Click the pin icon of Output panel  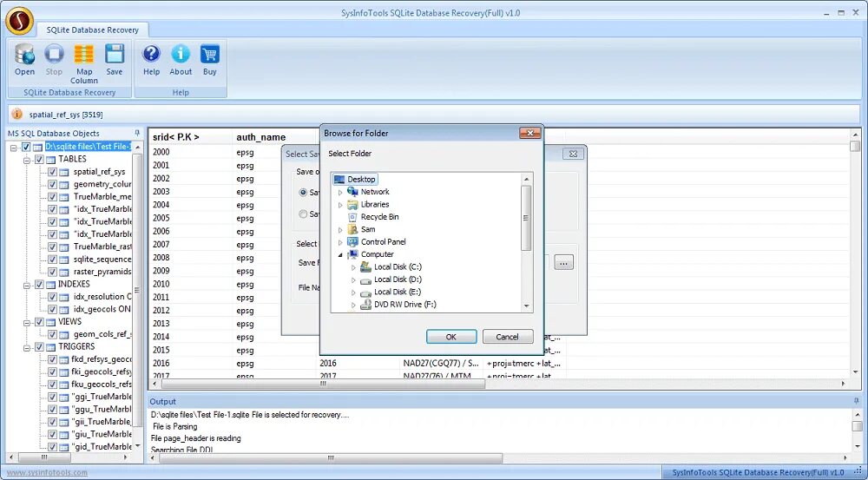pos(857,401)
